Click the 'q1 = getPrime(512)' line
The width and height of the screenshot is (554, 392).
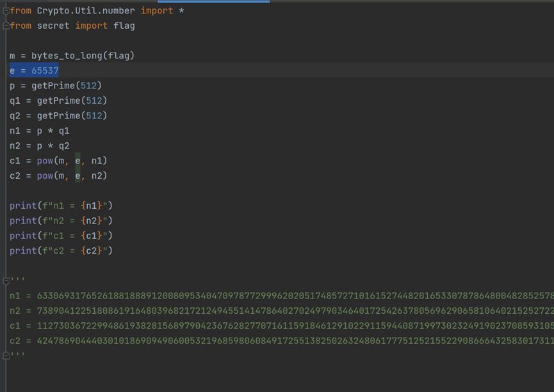(x=58, y=101)
